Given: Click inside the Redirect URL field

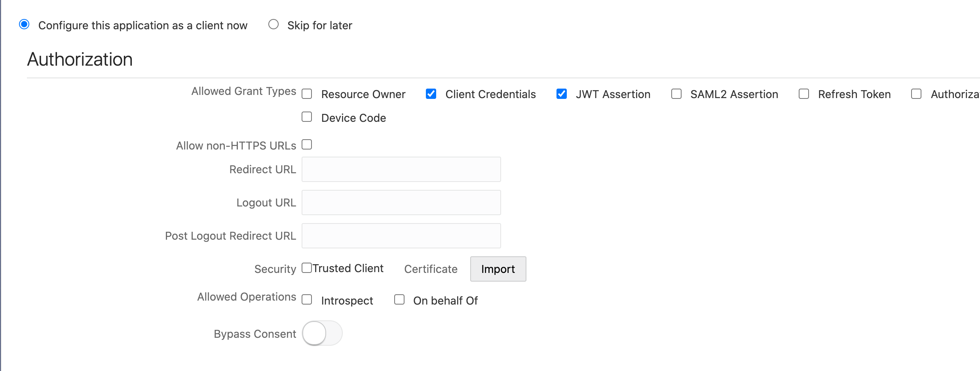Looking at the screenshot, I should (401, 169).
